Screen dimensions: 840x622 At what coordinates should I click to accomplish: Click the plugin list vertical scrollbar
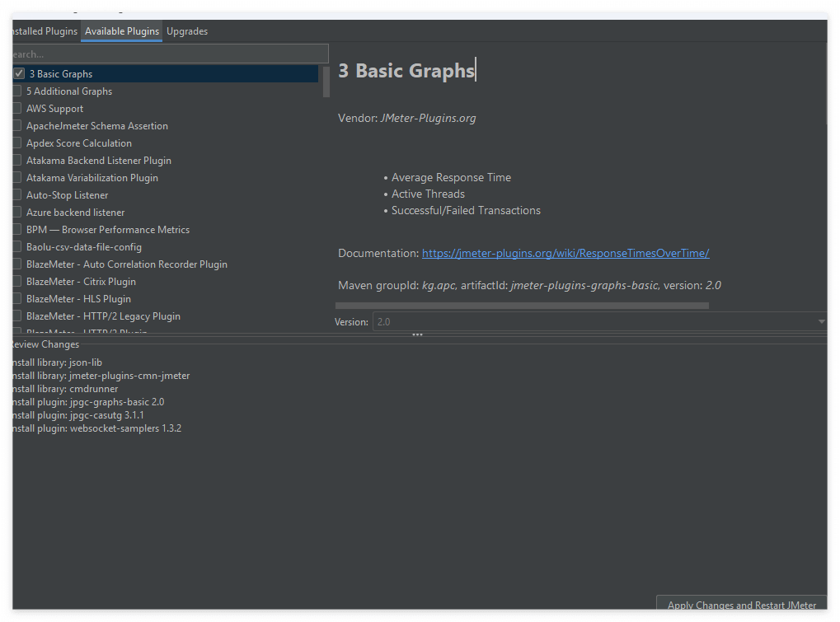326,82
